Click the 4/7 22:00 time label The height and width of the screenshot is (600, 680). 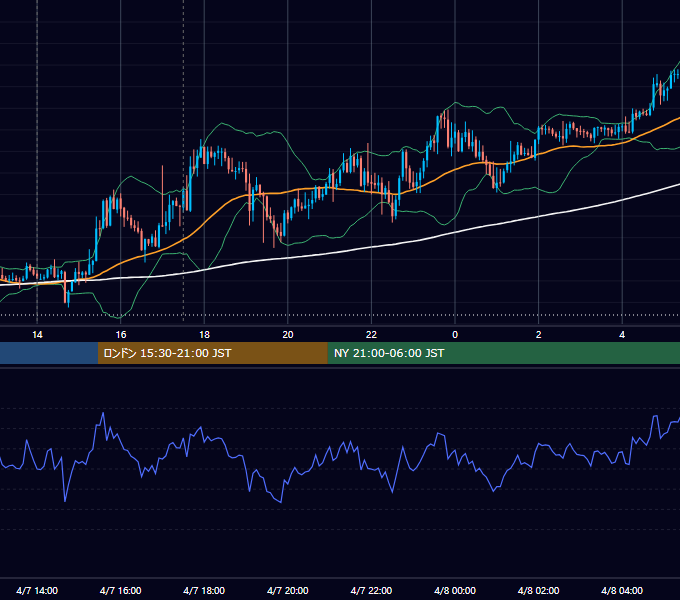tap(371, 590)
